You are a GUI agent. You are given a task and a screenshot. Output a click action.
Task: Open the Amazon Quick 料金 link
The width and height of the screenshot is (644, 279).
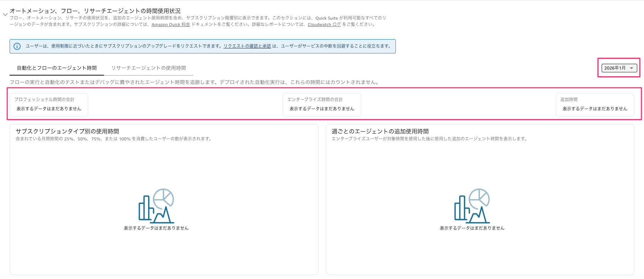[171, 25]
